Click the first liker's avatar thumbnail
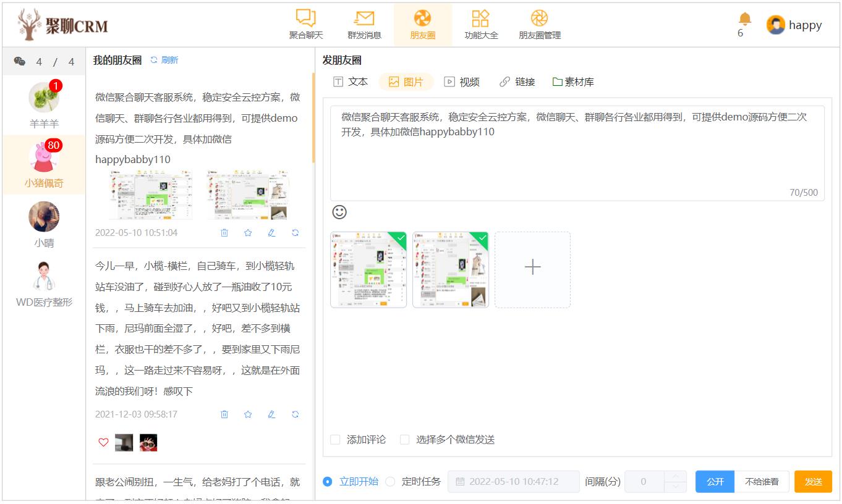The image size is (842, 504). point(124,442)
